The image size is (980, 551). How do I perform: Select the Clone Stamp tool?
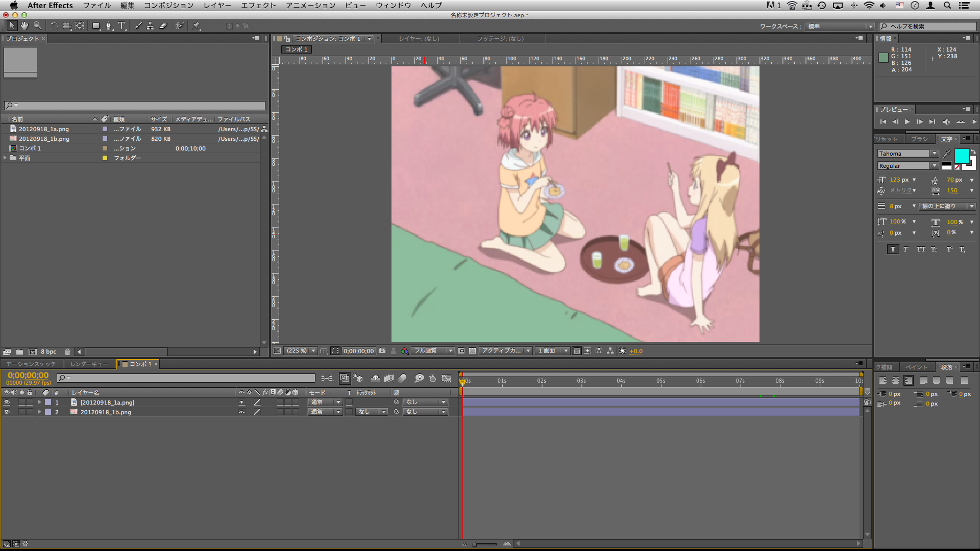pos(150,26)
